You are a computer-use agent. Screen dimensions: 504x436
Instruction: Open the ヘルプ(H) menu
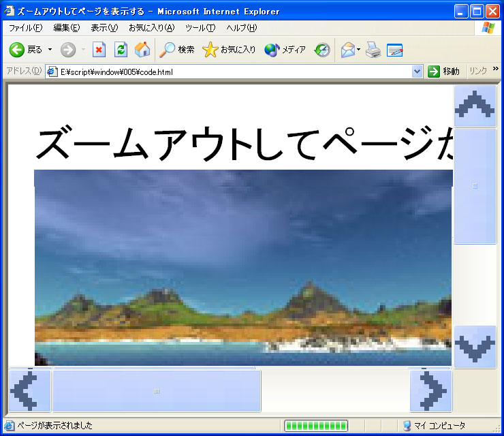coord(241,28)
